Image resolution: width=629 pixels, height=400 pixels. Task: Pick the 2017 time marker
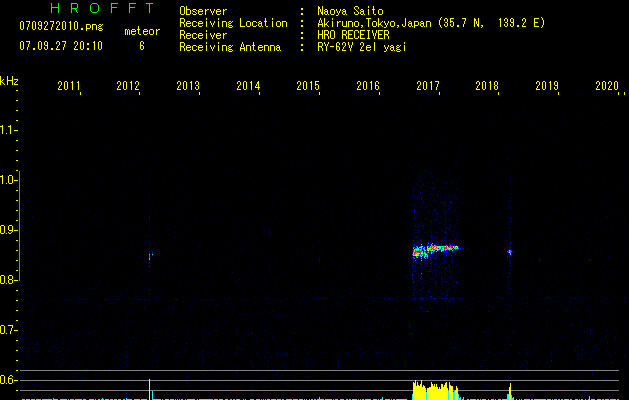427,87
